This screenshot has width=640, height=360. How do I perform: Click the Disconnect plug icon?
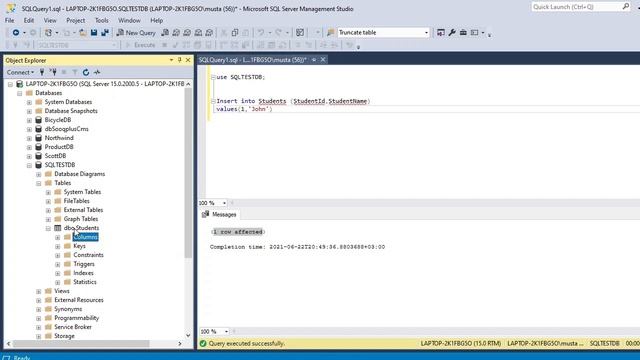pos(53,72)
